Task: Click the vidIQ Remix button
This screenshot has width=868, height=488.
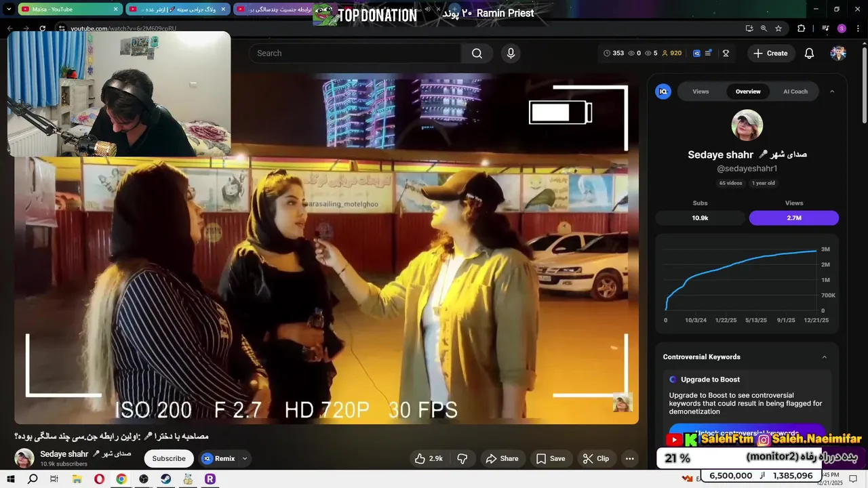Action: (218, 459)
